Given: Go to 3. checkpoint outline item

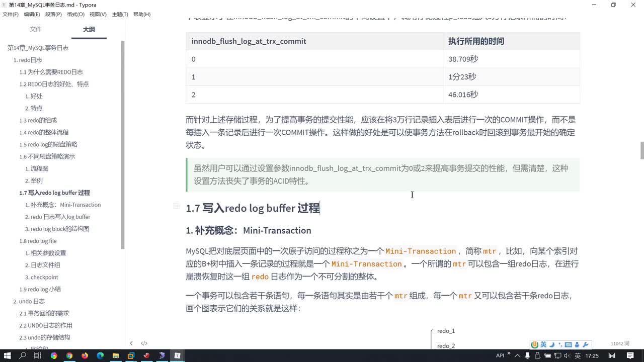Looking at the screenshot, I should click(42, 277).
